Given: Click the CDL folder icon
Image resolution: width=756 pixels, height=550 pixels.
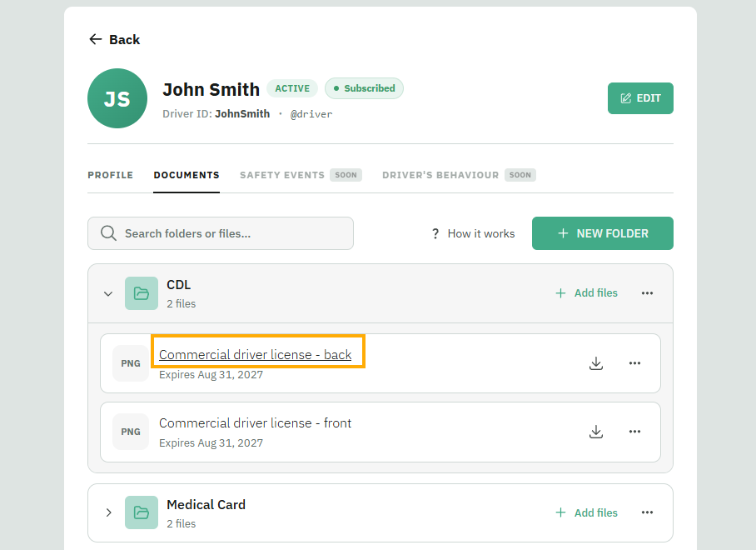Looking at the screenshot, I should (x=142, y=293).
